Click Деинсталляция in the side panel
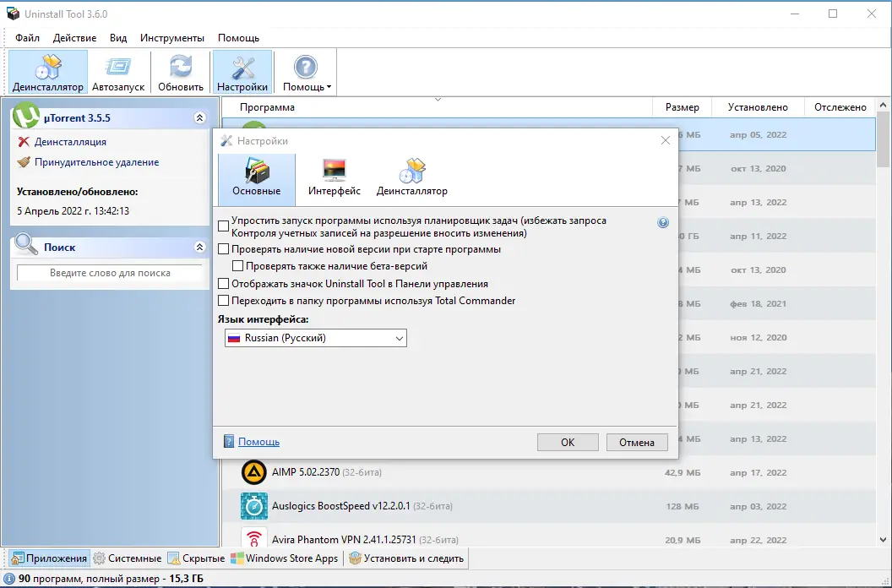Image resolution: width=892 pixels, height=588 pixels. pos(70,142)
